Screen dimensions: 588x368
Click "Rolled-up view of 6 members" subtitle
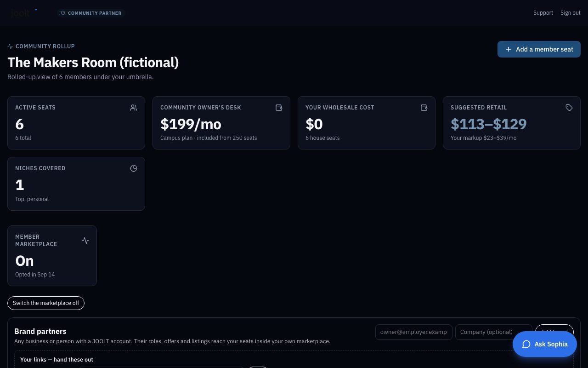click(x=80, y=77)
